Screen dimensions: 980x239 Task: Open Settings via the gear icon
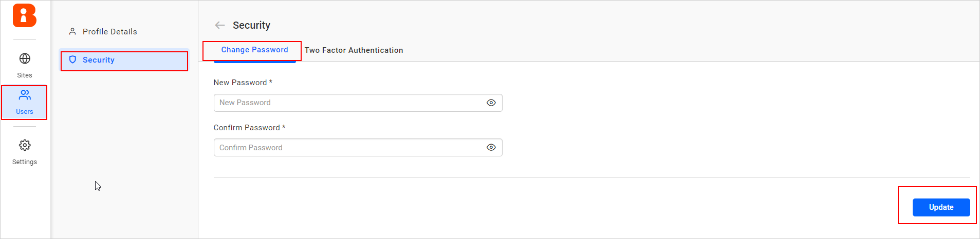click(x=25, y=145)
